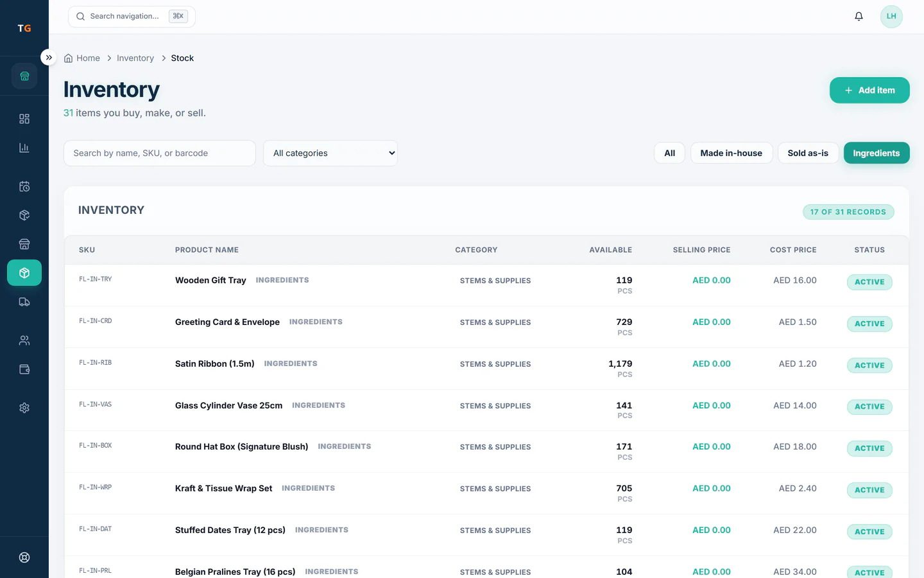924x578 pixels.
Task: Open the Satin Ribbon (1.5m) product
Action: [215, 364]
